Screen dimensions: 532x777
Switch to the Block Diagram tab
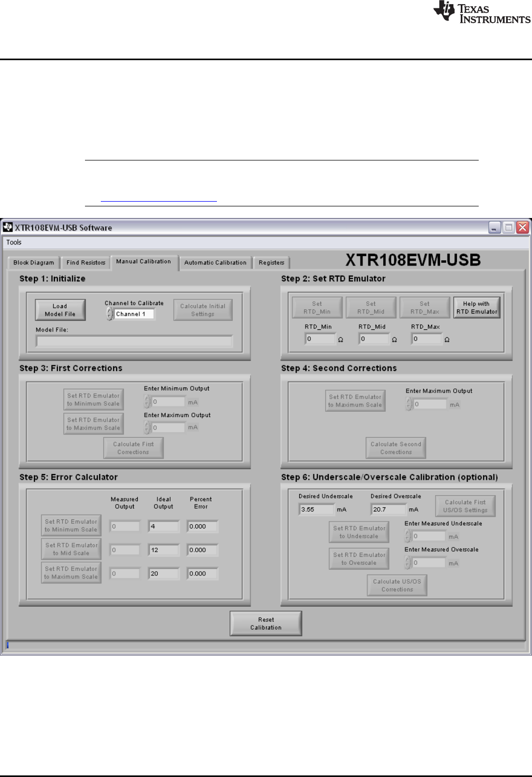tap(34, 262)
